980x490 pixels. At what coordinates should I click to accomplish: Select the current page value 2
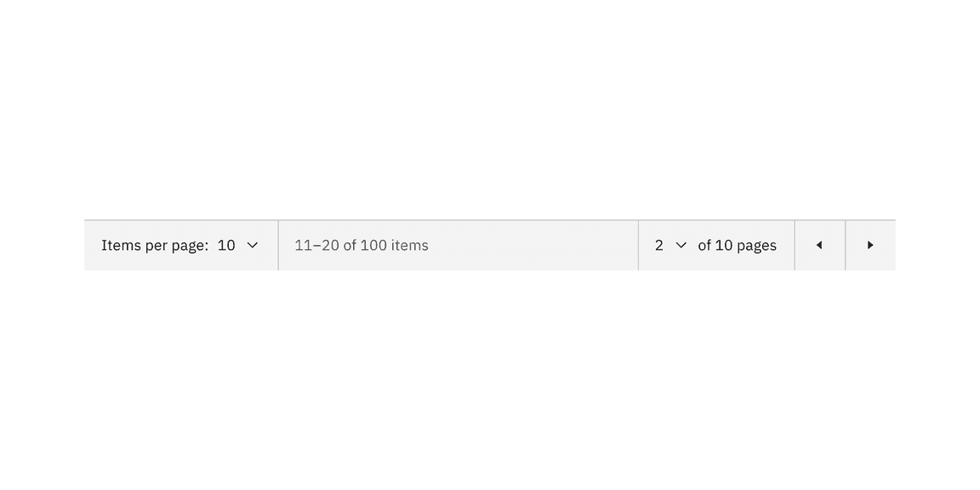pyautogui.click(x=661, y=245)
